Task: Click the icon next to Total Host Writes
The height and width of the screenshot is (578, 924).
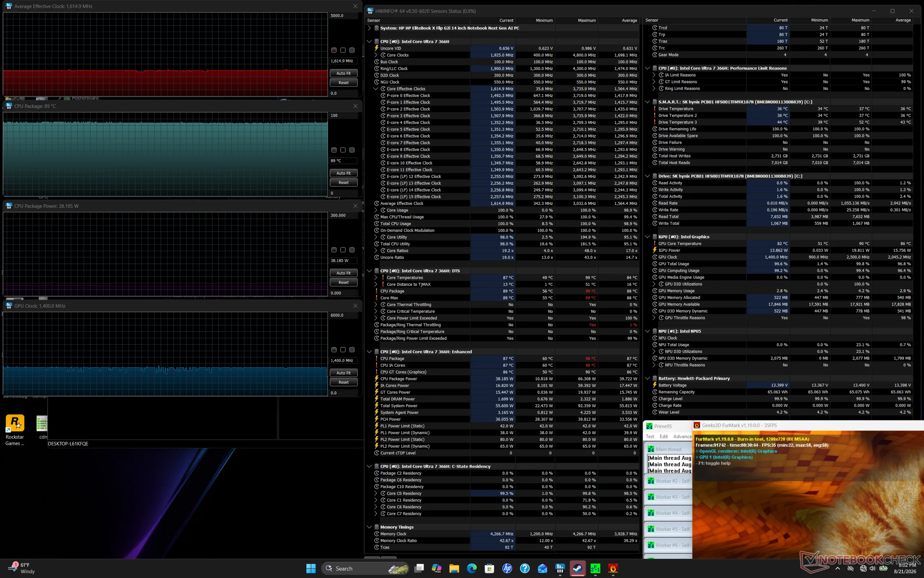Action: pyautogui.click(x=655, y=156)
